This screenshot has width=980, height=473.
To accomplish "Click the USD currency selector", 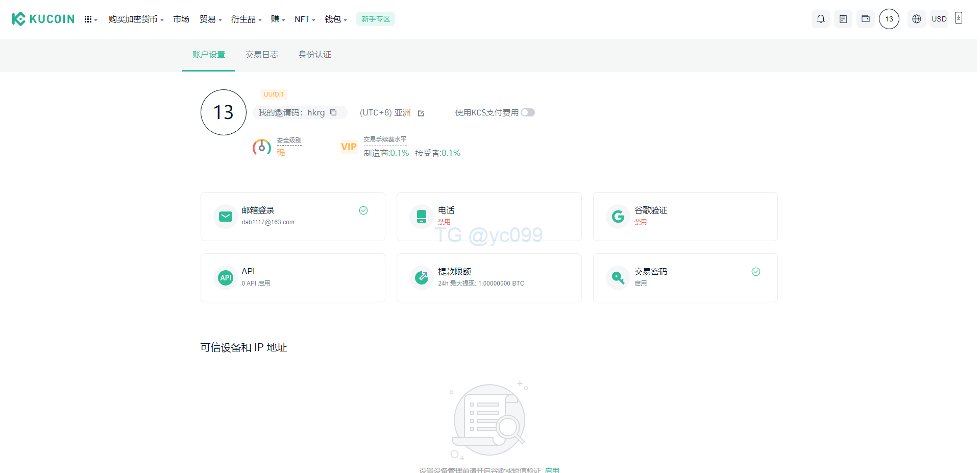I will 939,19.
